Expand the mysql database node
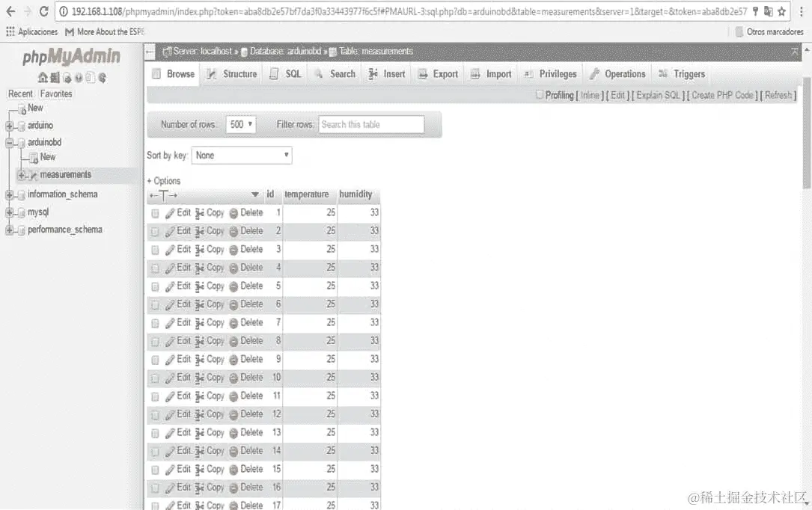This screenshot has height=510, width=812. (9, 212)
